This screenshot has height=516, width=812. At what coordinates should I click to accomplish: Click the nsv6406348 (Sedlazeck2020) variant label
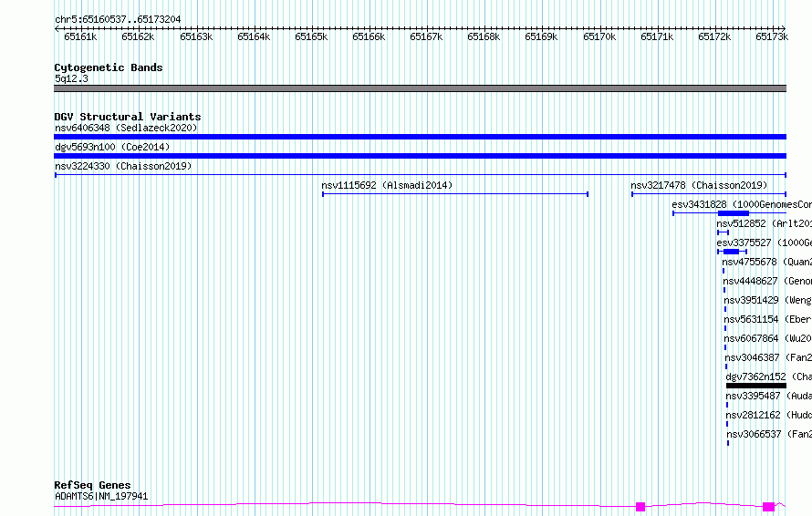click(x=126, y=128)
